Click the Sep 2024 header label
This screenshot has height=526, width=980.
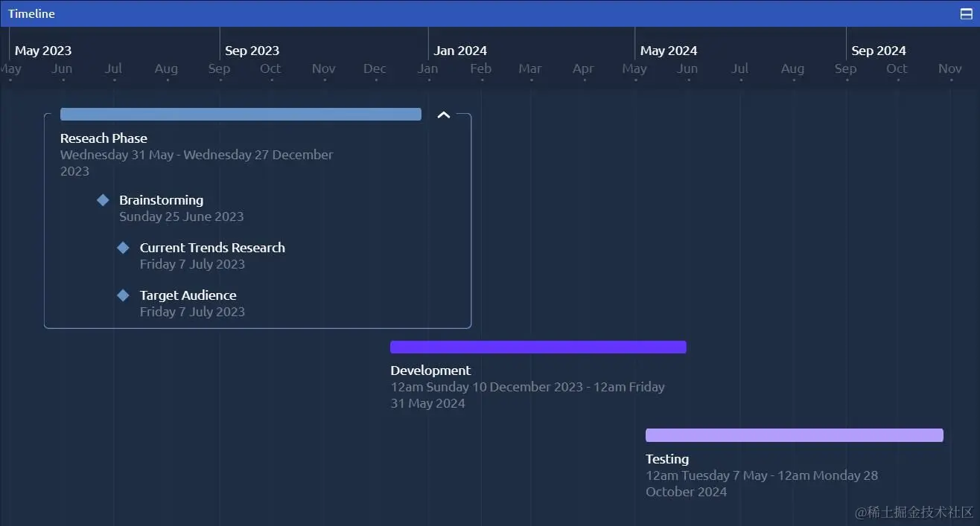[x=879, y=51]
